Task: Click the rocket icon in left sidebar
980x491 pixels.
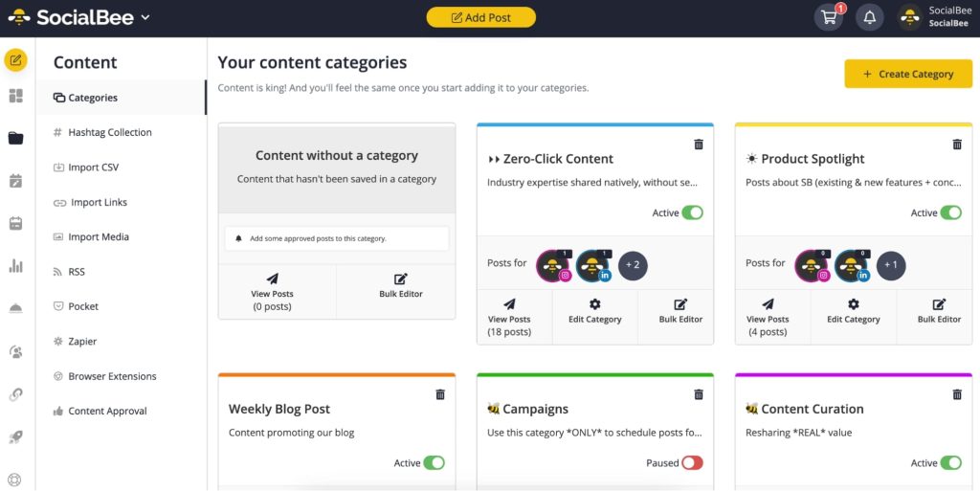Action: coord(15,437)
